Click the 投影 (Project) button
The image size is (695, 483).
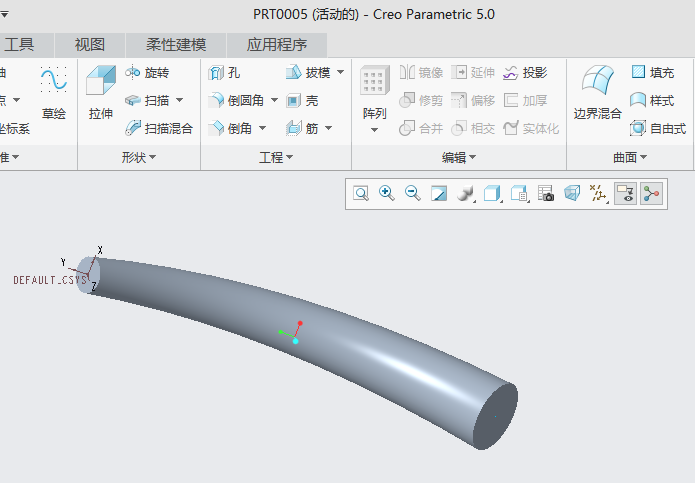tap(525, 72)
